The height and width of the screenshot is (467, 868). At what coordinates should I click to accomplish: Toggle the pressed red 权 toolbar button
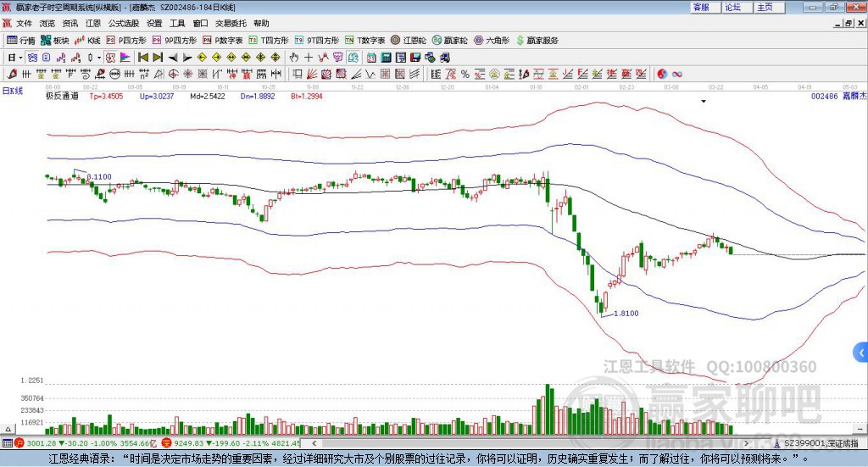[x=111, y=58]
